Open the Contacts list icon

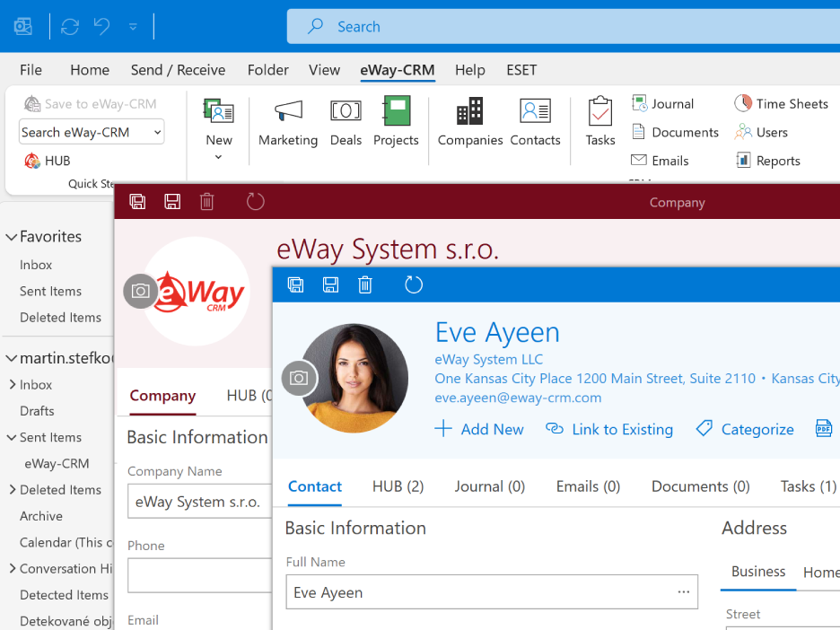pos(535,112)
